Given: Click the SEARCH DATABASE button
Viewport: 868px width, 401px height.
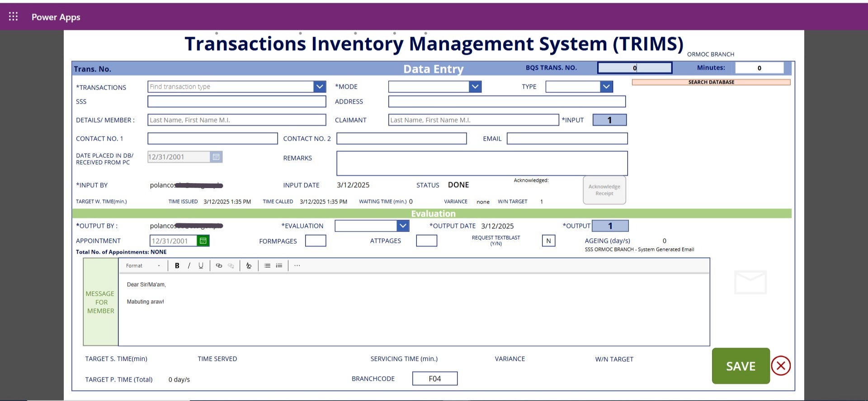Looking at the screenshot, I should (x=711, y=82).
